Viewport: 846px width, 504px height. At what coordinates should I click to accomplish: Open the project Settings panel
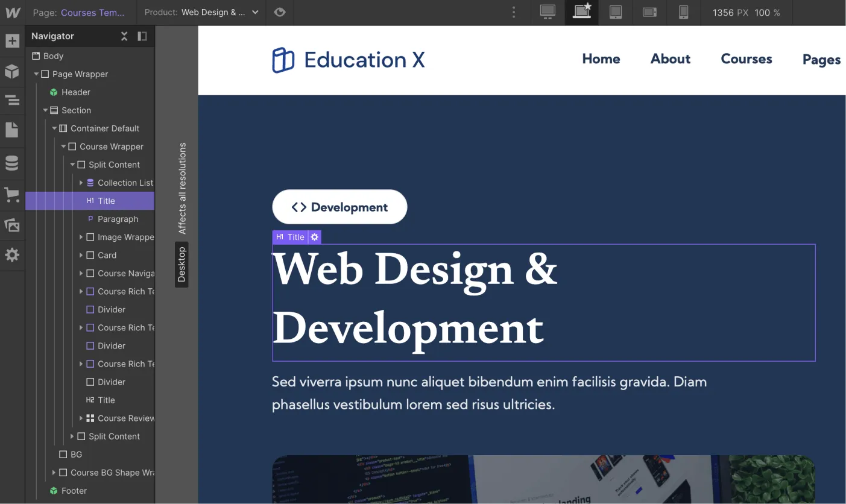pos(12,254)
